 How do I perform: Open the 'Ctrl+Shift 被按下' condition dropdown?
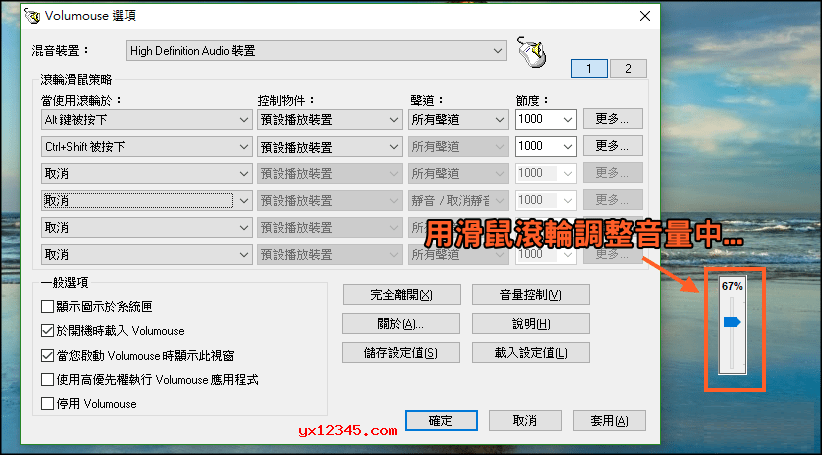[x=147, y=147]
